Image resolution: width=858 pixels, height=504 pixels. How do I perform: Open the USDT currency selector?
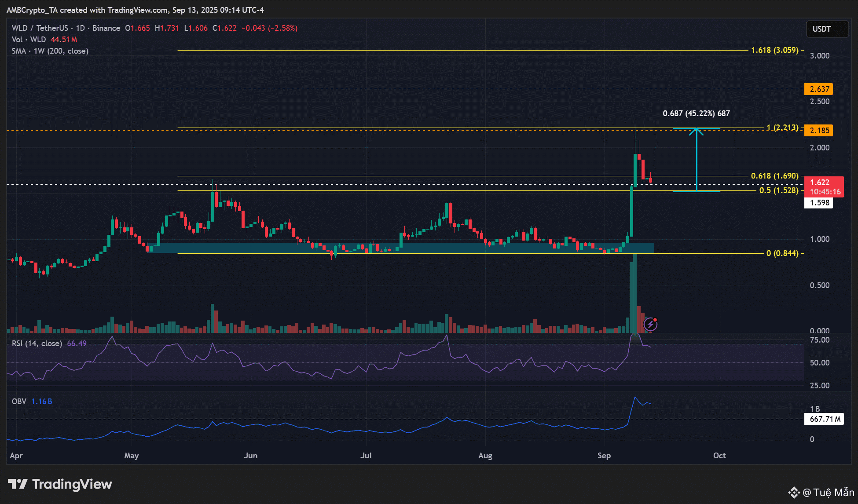(x=827, y=29)
